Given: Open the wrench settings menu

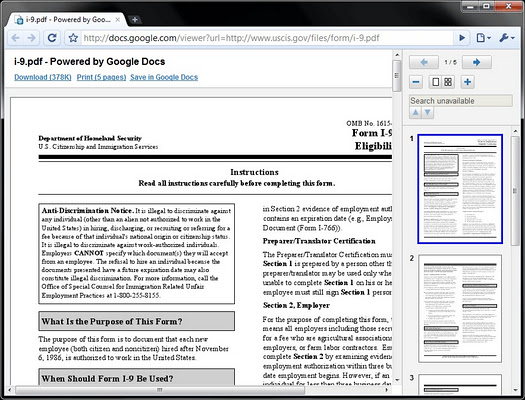Looking at the screenshot, I should click(x=507, y=38).
